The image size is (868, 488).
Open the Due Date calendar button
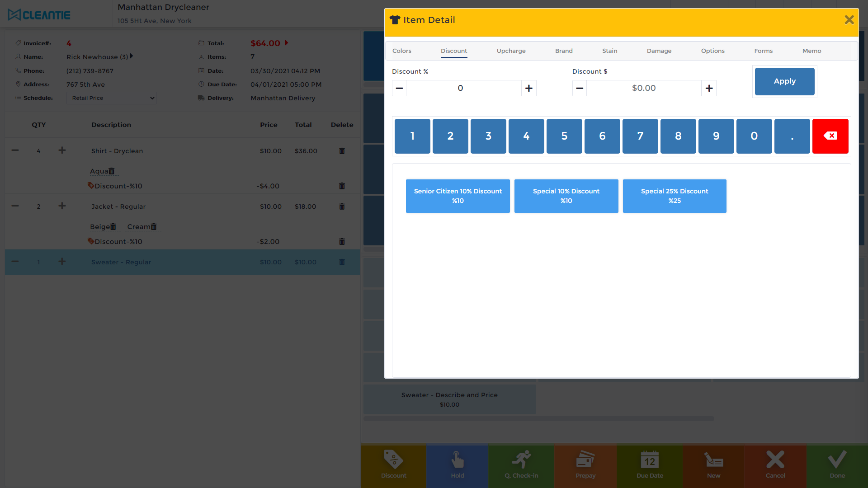point(650,465)
